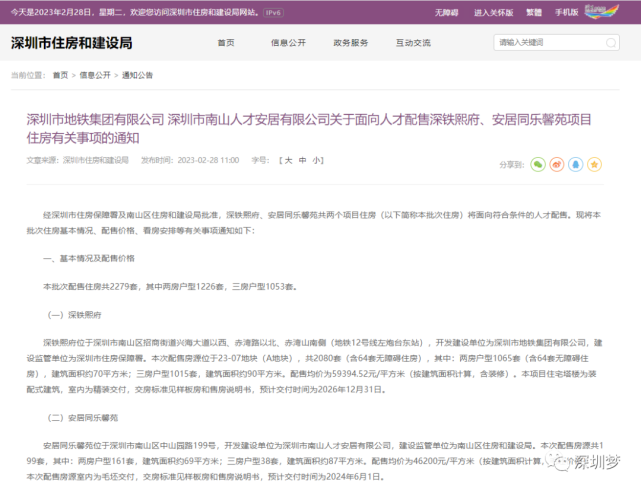Click the article title heading

[309, 129]
